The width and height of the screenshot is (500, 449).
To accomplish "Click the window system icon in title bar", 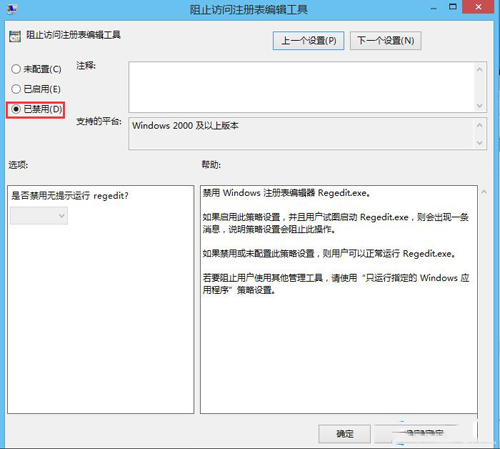I will [12, 9].
